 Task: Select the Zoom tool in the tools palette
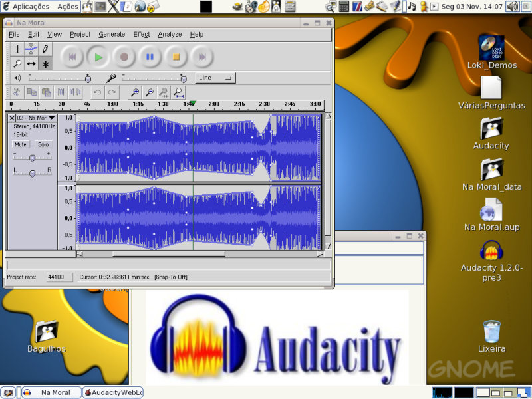pyautogui.click(x=17, y=63)
